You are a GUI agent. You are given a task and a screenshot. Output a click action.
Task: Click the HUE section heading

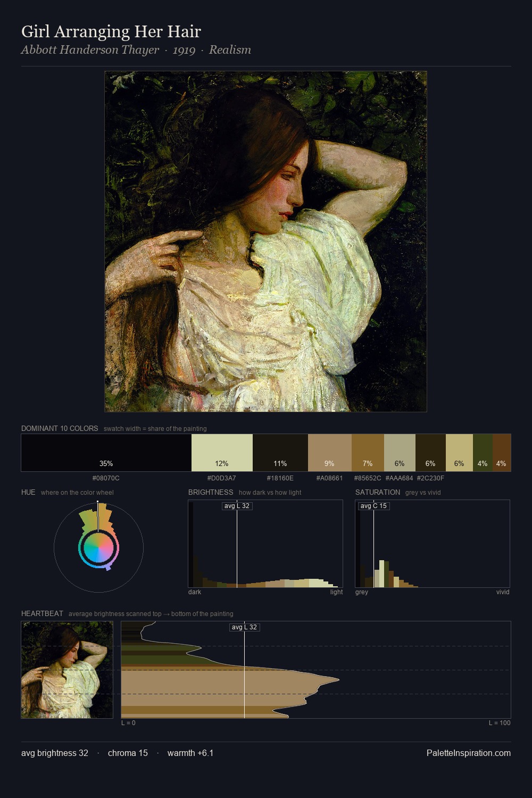(x=28, y=492)
